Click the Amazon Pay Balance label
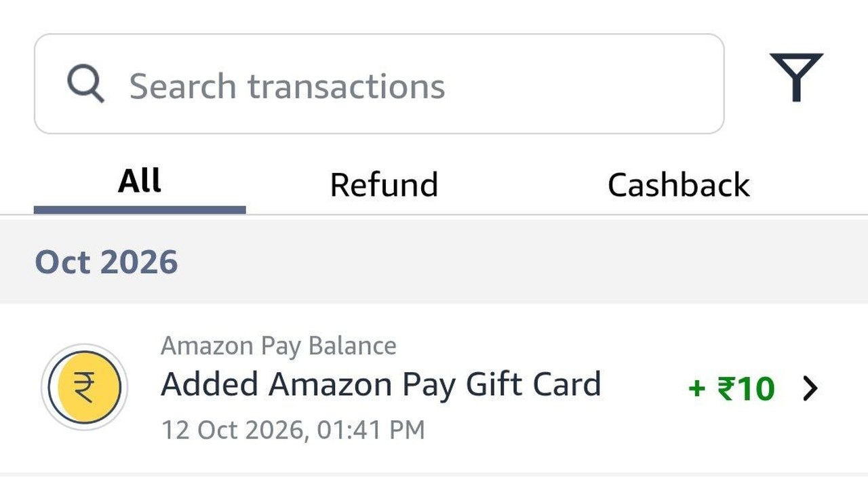This screenshot has height=488, width=868. coord(279,346)
